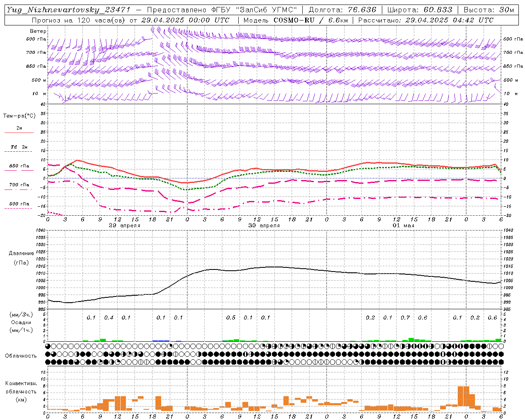The height and width of the screenshot is (420, 525).
Task: Click the Давление pressure panel label
Action: click(x=21, y=253)
